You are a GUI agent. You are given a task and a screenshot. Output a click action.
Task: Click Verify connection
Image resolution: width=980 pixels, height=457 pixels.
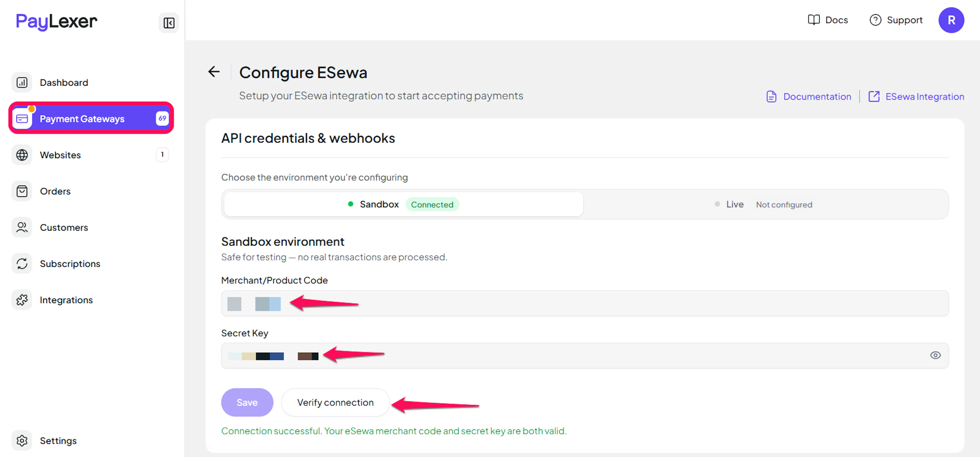pos(335,402)
